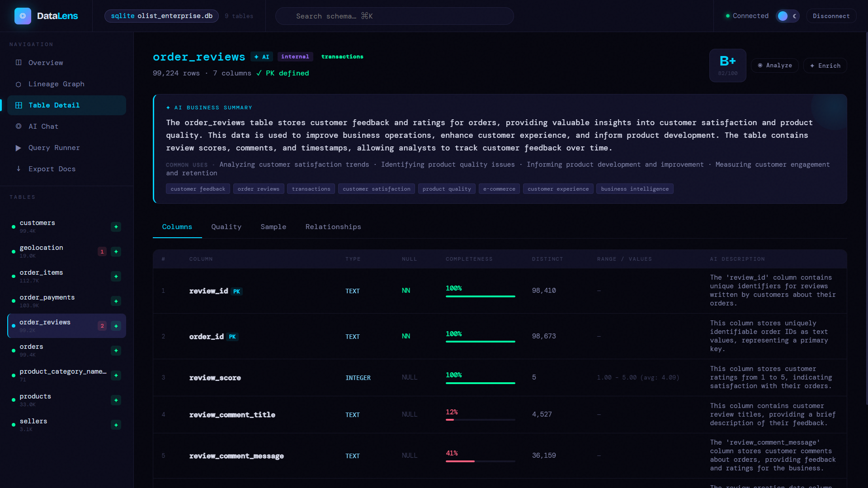Click sparkle icon beside product_category_name table
Image resolution: width=868 pixels, height=488 pixels.
[116, 375]
